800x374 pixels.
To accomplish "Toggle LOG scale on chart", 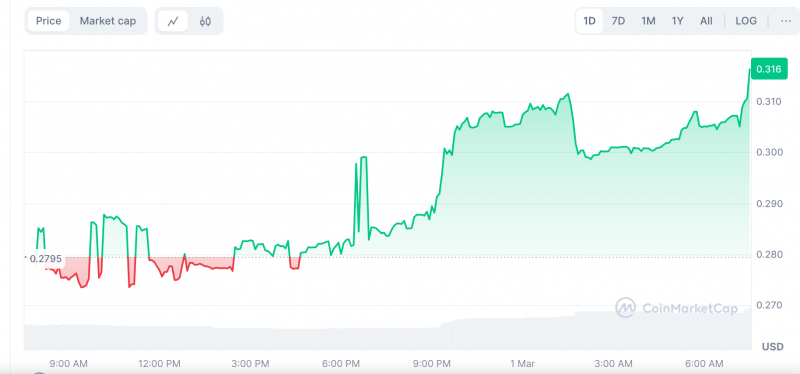I will coord(746,21).
